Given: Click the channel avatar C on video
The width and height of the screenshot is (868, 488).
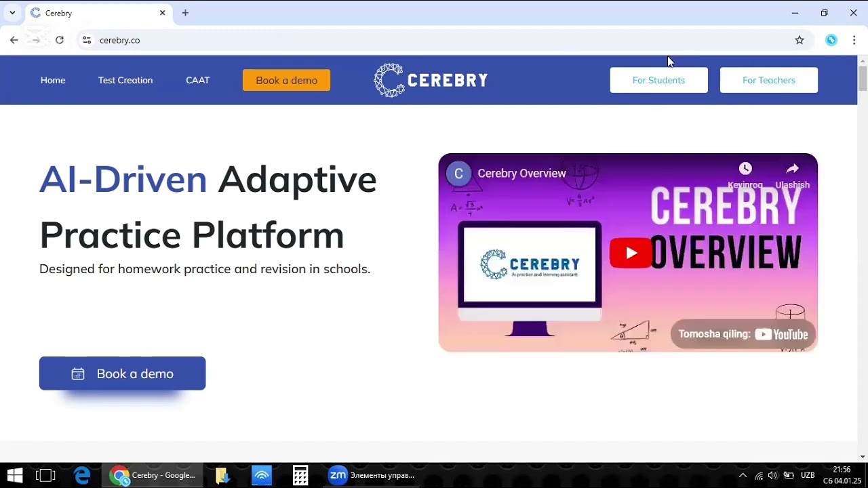Looking at the screenshot, I should (x=458, y=174).
